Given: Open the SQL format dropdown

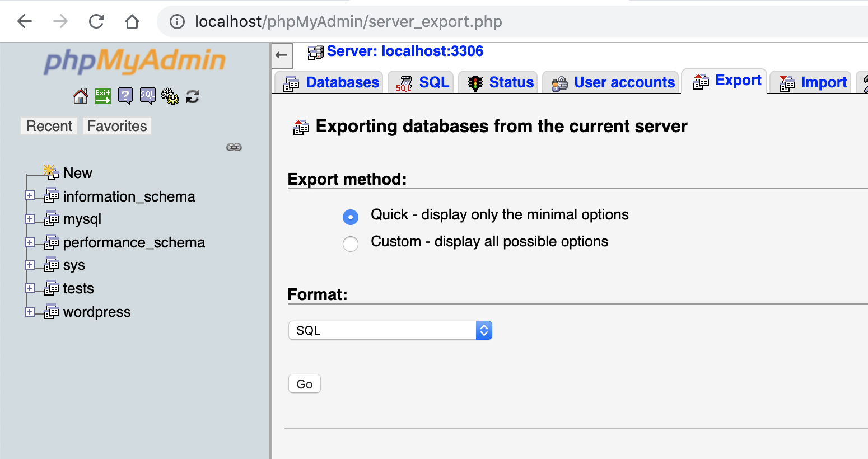Looking at the screenshot, I should tap(390, 330).
